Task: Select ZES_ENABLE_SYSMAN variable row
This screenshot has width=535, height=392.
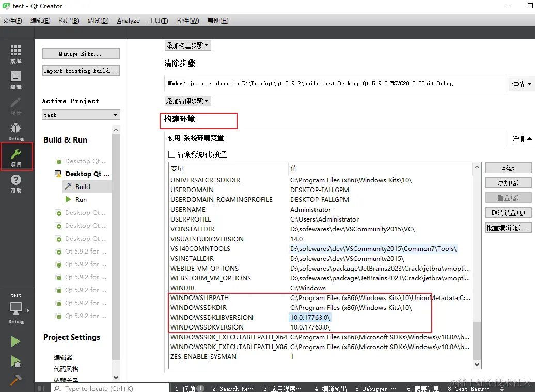Action: pos(320,357)
